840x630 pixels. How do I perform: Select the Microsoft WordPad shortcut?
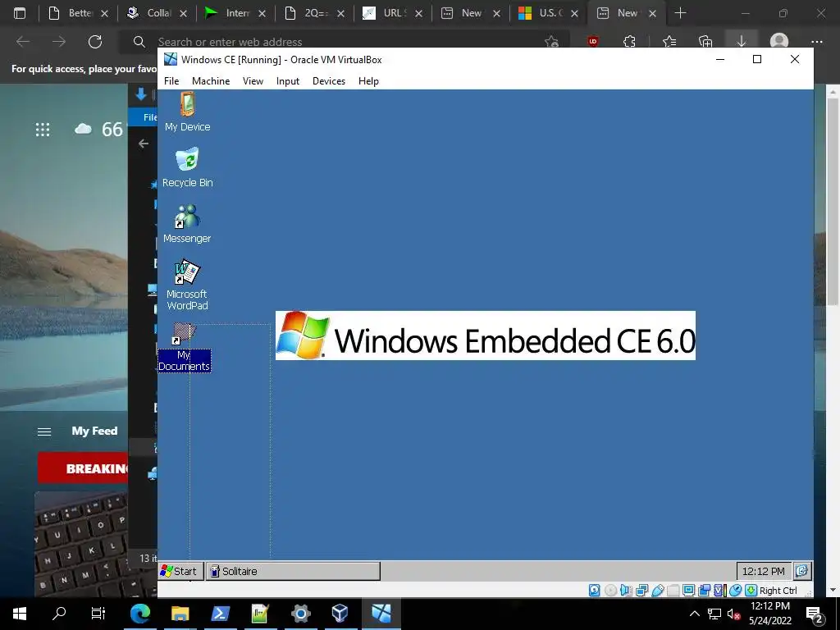(187, 285)
